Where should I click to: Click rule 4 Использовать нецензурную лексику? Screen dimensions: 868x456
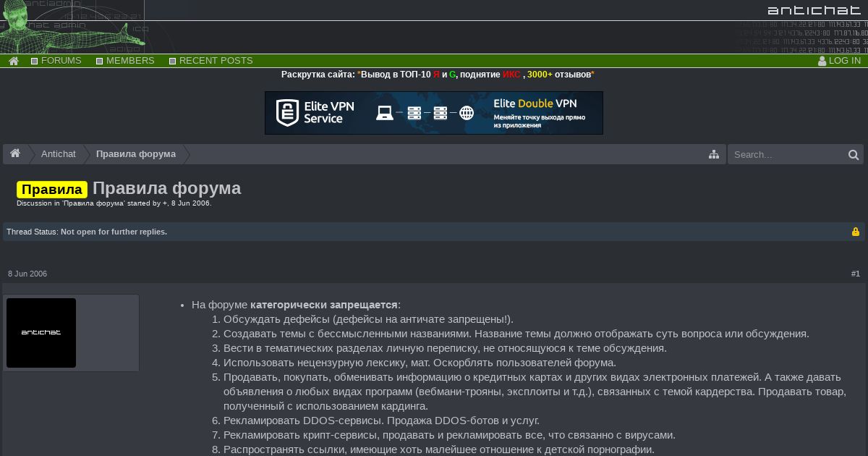[420, 363]
